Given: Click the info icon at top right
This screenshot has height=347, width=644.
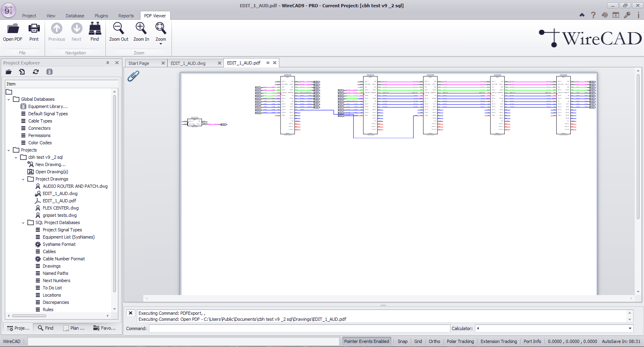Looking at the screenshot, I should coord(638,15).
